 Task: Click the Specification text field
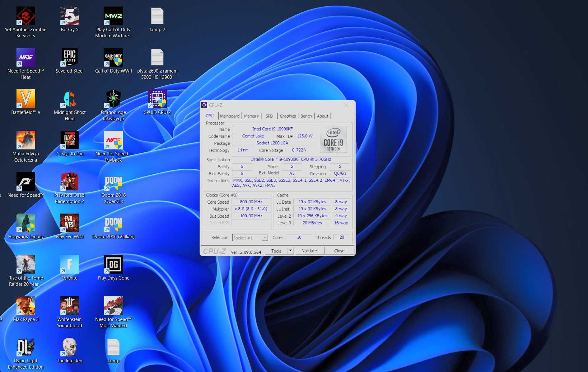click(291, 159)
